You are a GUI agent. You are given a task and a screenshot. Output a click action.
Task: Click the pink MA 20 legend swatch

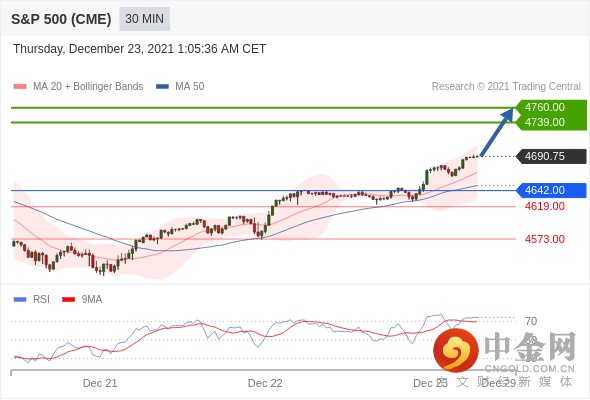click(20, 87)
